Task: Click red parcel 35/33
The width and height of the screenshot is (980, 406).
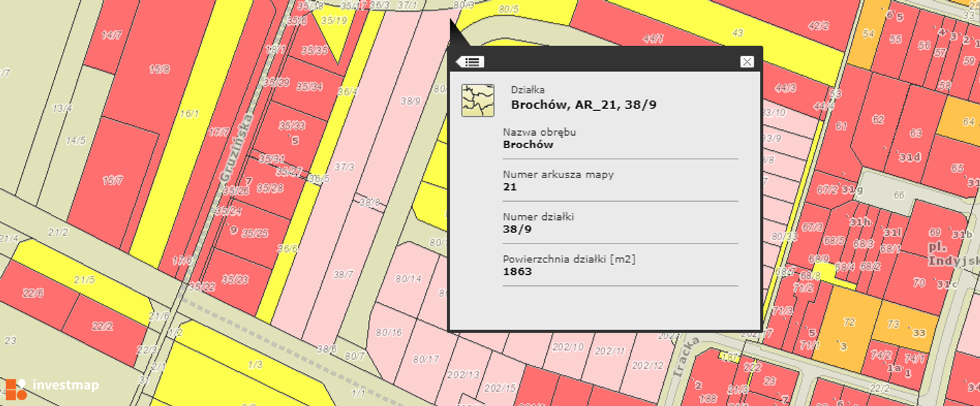Action: click(291, 125)
